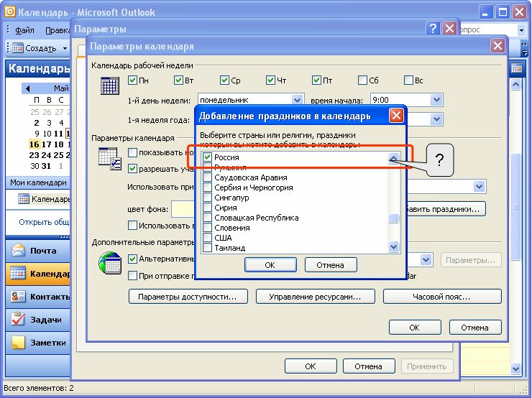Uncheck Пн workday checkbox
The image size is (532, 398).
click(x=132, y=80)
